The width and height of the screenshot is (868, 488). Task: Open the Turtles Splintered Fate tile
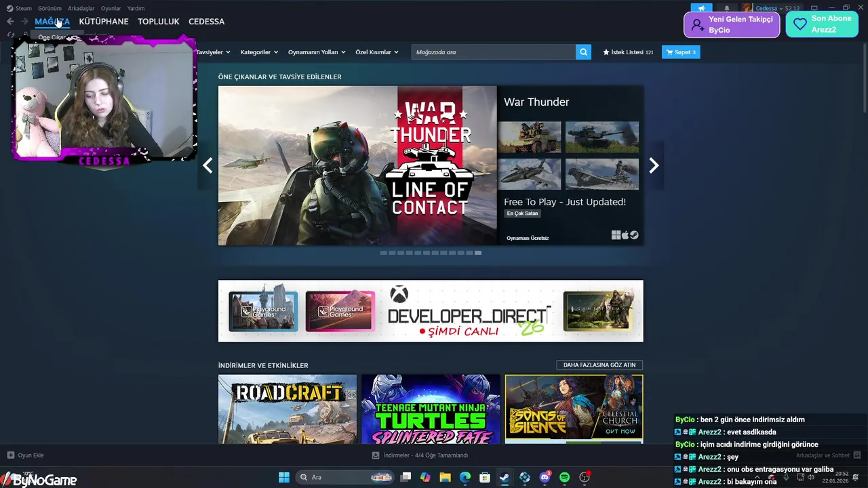[x=431, y=409]
